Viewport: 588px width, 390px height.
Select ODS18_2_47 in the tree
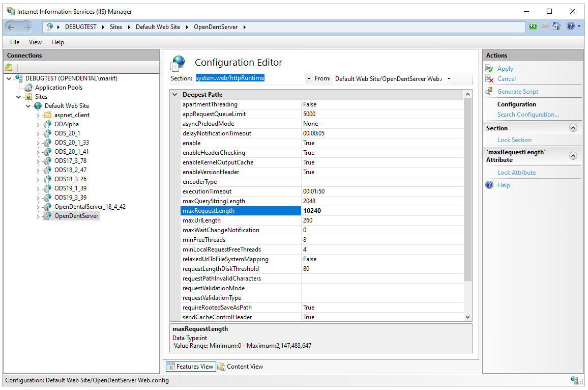[71, 170]
